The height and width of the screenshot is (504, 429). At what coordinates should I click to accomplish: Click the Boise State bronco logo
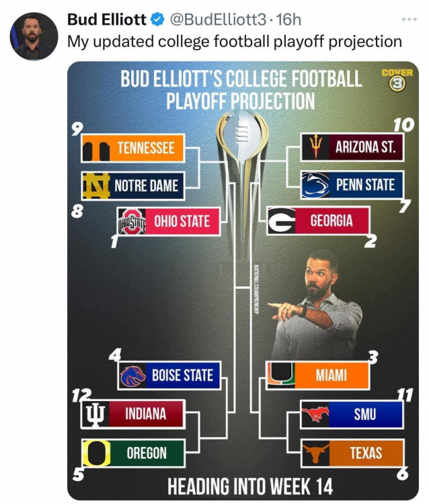pos(132,376)
